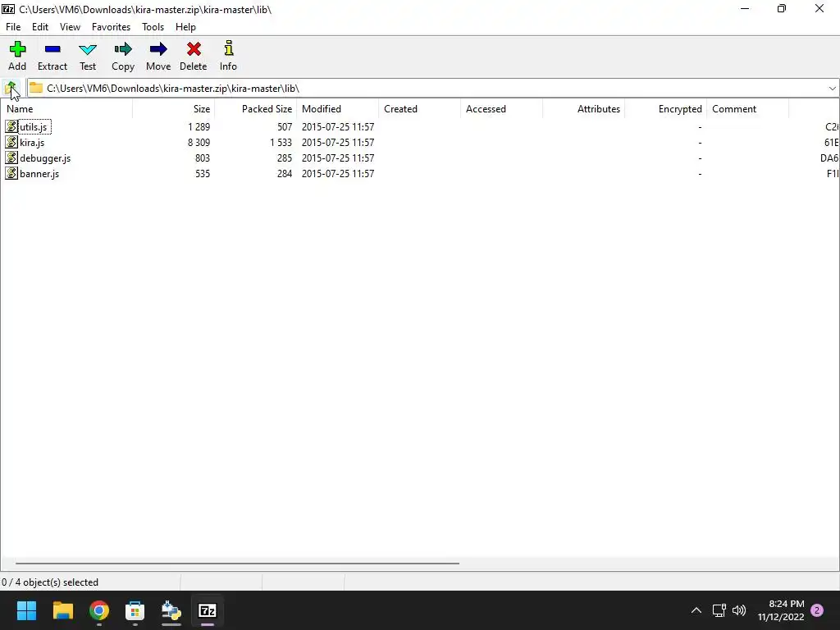Click the 7-Zip taskbar icon
Viewport: 840px width, 630px height.
(x=208, y=610)
